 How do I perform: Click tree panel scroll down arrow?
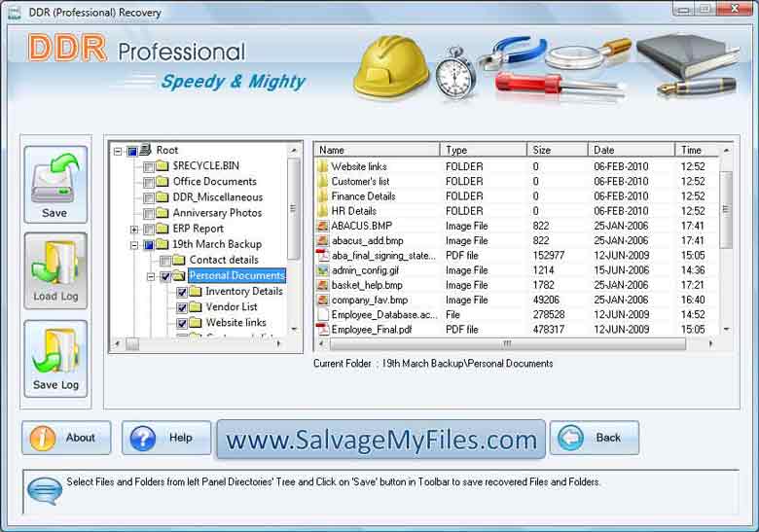(293, 330)
